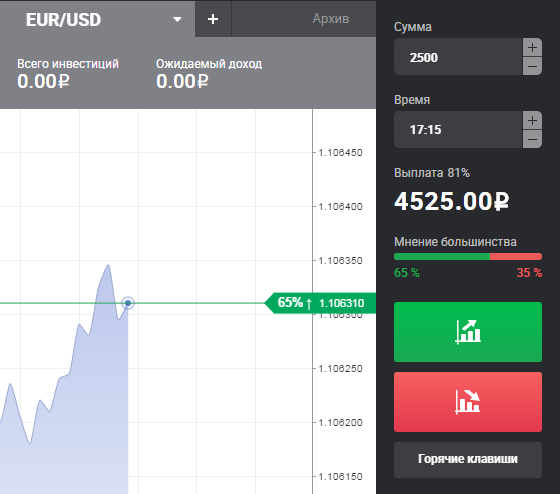Add a new asset tab with plus

213,19
